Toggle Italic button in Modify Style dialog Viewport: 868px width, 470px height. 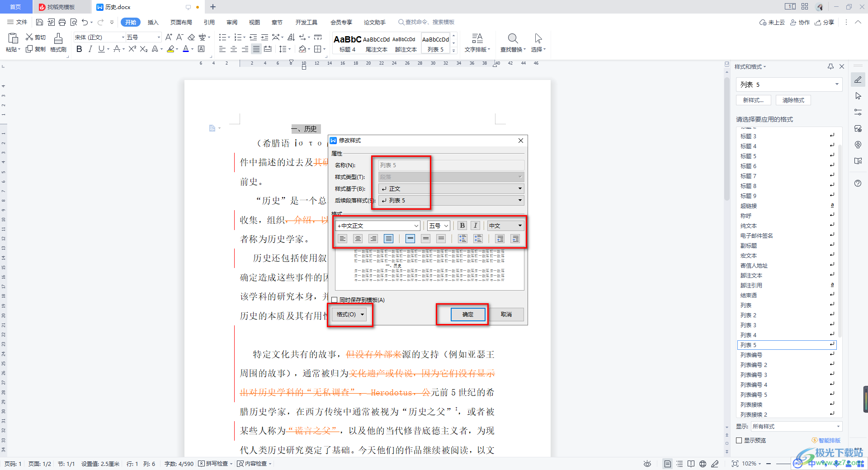[475, 226]
